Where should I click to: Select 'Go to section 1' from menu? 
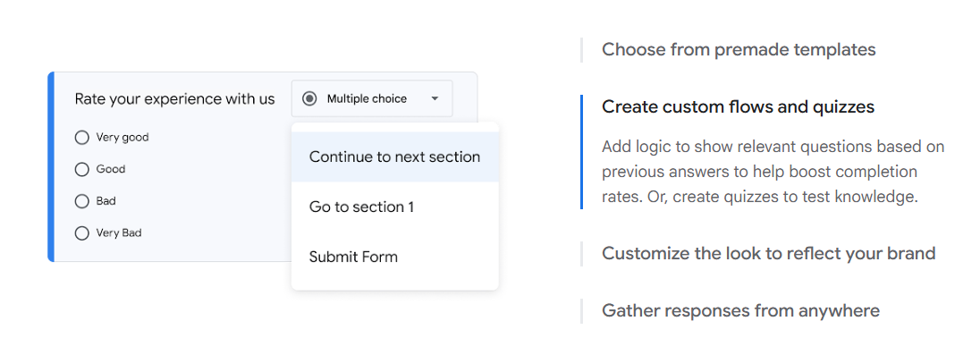(395, 207)
